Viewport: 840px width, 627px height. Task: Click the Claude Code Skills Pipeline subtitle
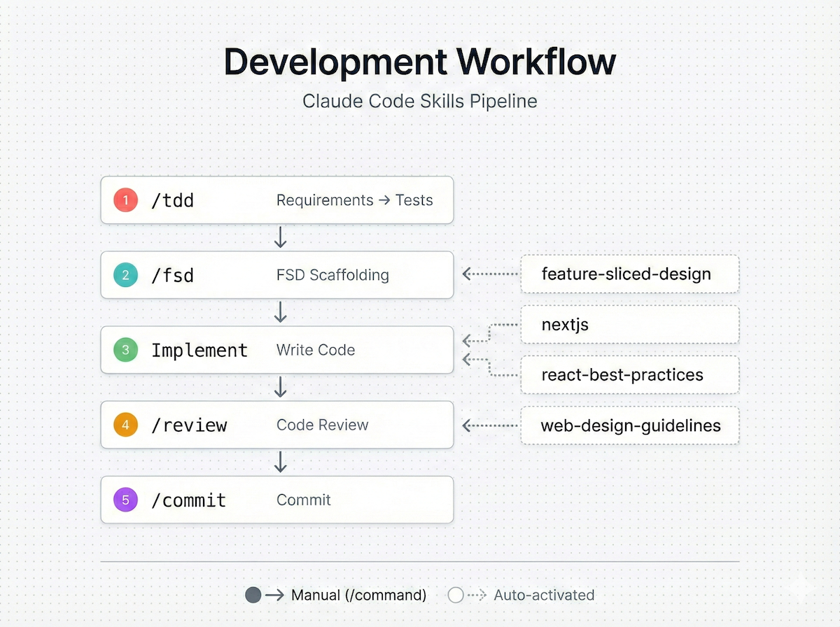pos(420,101)
